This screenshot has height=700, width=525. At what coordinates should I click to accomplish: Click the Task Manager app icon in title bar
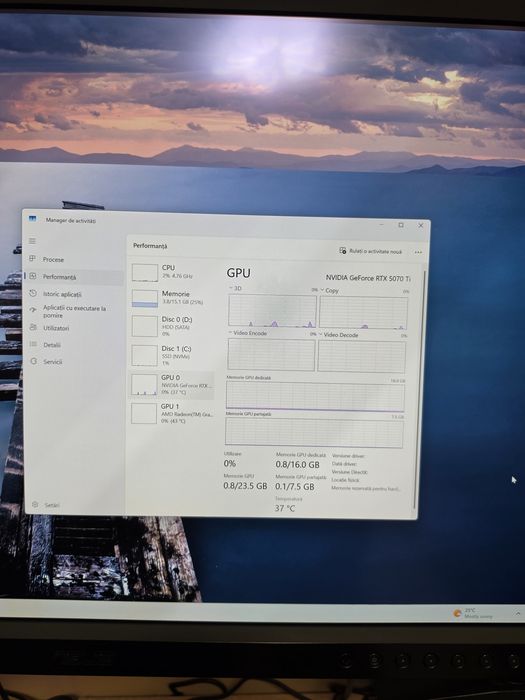[x=32, y=219]
